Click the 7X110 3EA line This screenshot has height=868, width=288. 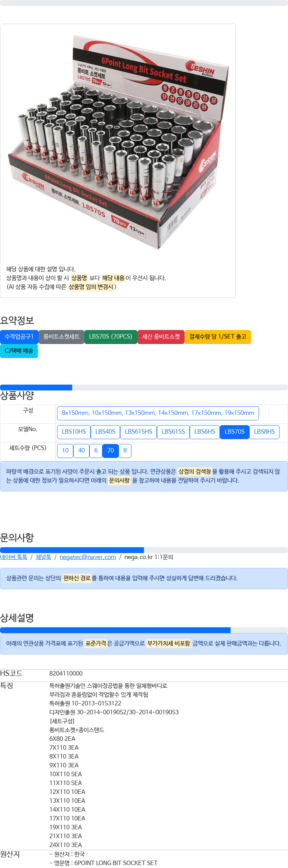tap(64, 748)
